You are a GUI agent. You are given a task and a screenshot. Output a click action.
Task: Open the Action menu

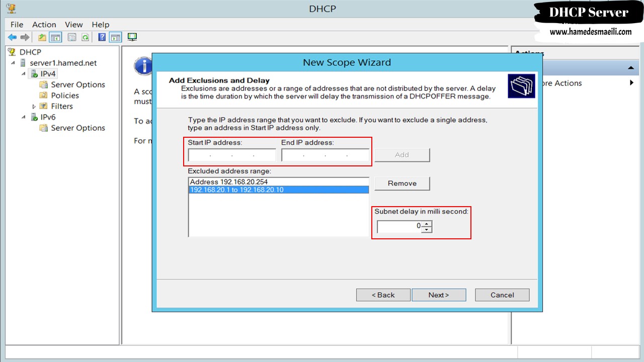point(44,24)
